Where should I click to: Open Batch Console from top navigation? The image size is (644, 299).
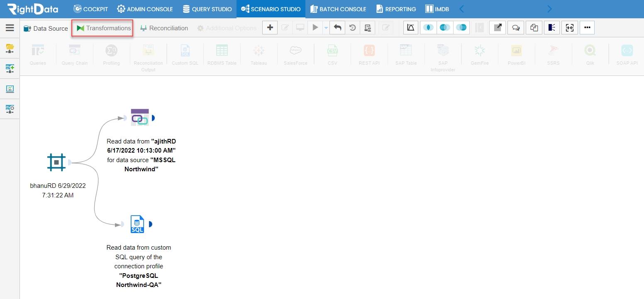click(338, 9)
